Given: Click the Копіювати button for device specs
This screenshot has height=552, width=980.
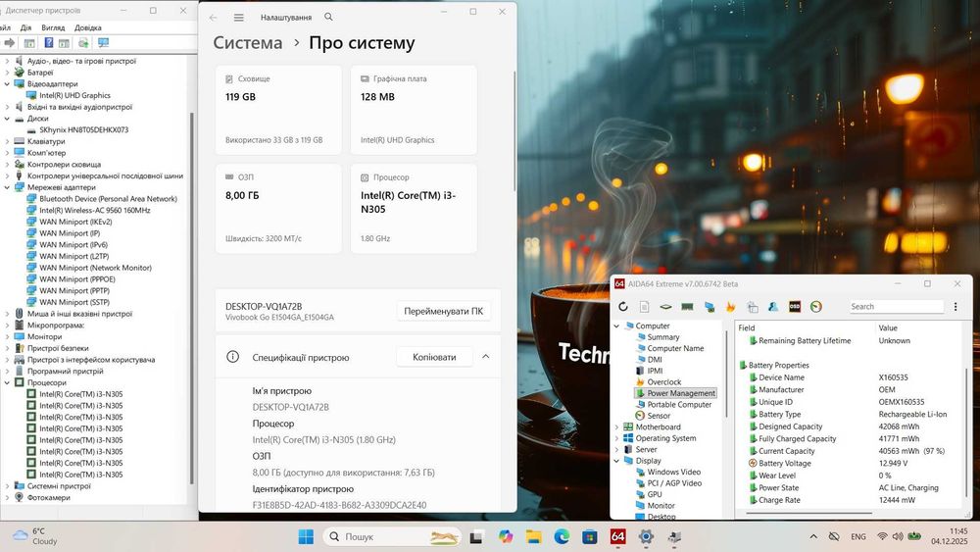Looking at the screenshot, I should pos(434,357).
